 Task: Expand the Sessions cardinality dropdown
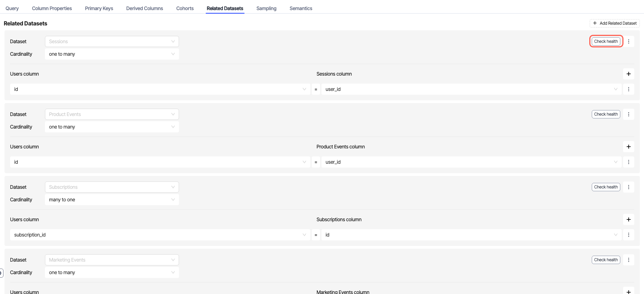pyautogui.click(x=112, y=54)
